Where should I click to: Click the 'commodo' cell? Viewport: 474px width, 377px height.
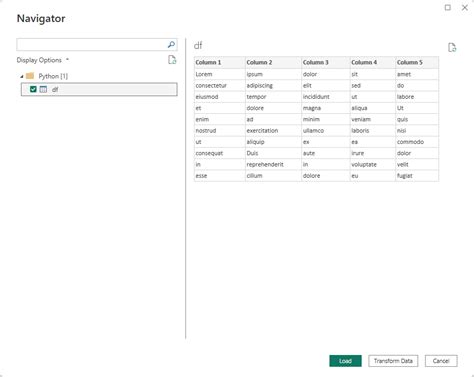(x=417, y=142)
